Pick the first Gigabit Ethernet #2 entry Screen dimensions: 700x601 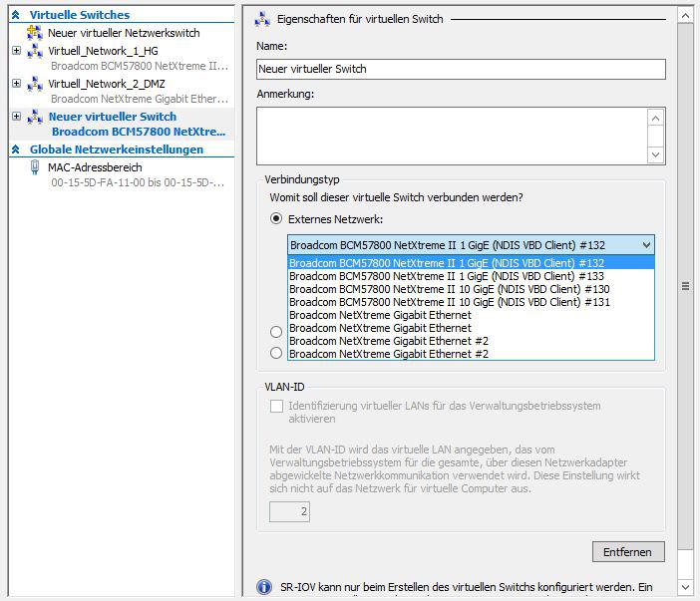point(471,341)
